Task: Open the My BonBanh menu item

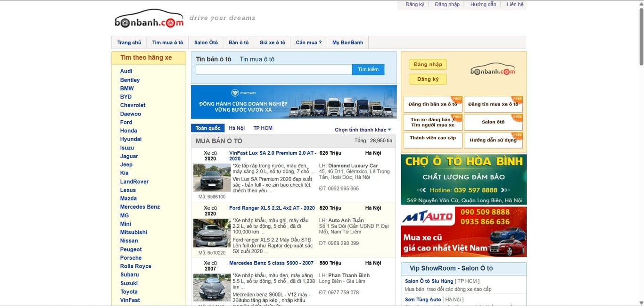Action: click(x=347, y=42)
